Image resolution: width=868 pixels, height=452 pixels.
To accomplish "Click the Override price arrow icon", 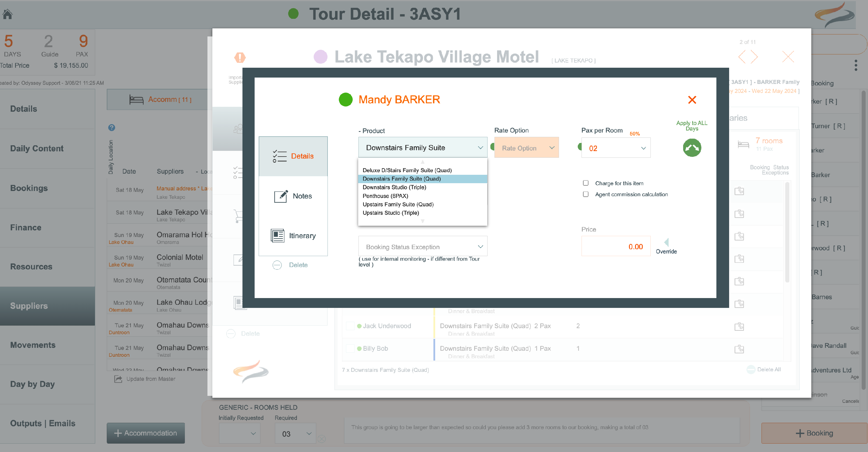I will (x=666, y=242).
